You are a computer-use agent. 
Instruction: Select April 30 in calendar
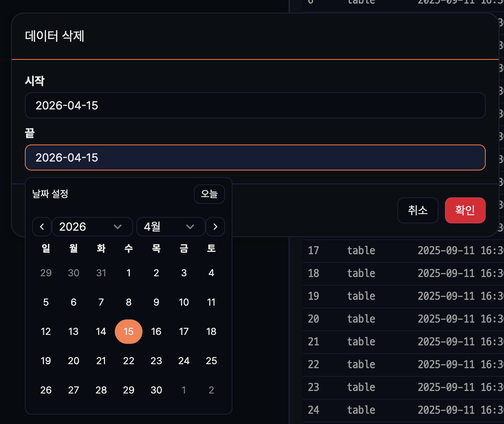156,390
